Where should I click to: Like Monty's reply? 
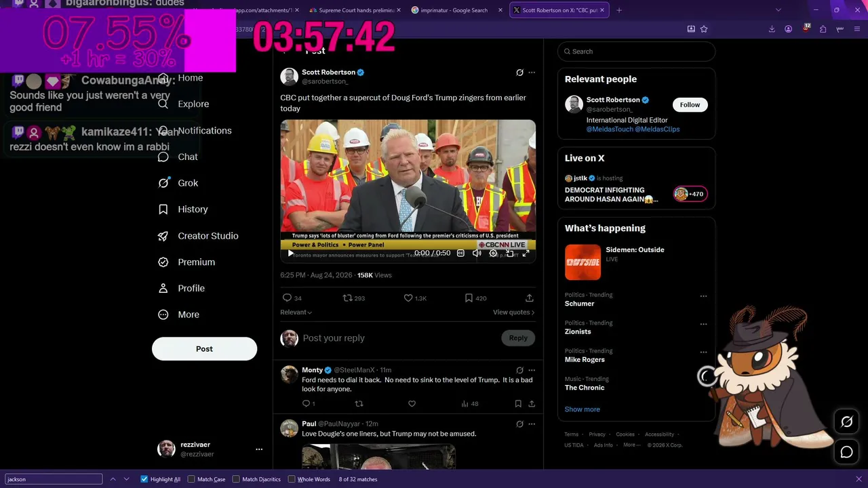pos(412,404)
